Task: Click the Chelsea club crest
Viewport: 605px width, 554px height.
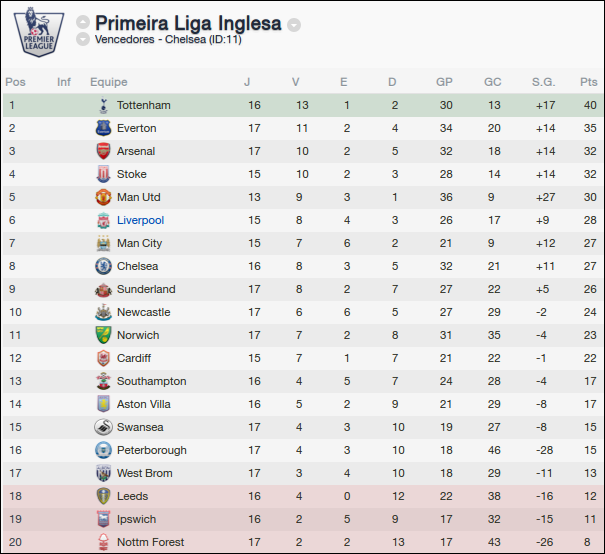Action: (x=103, y=266)
